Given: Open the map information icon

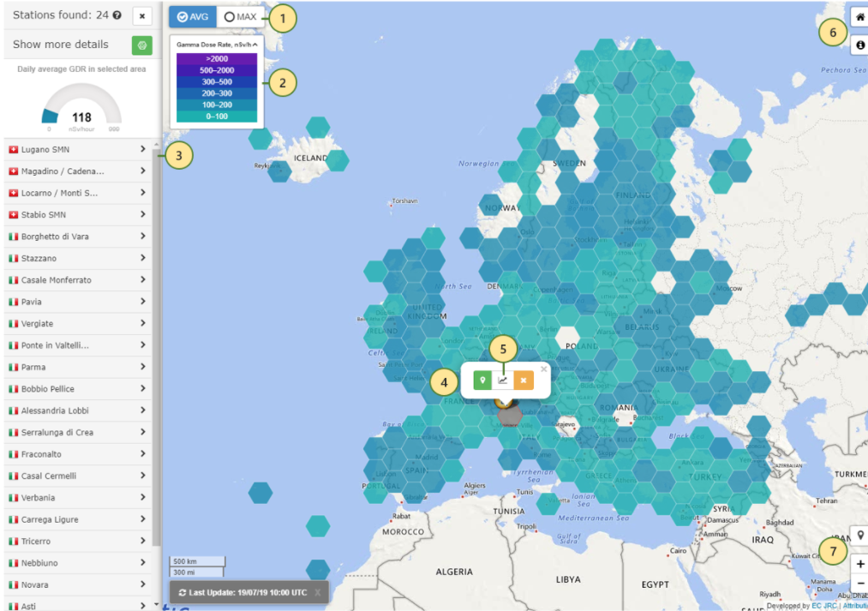Looking at the screenshot, I should [x=859, y=45].
